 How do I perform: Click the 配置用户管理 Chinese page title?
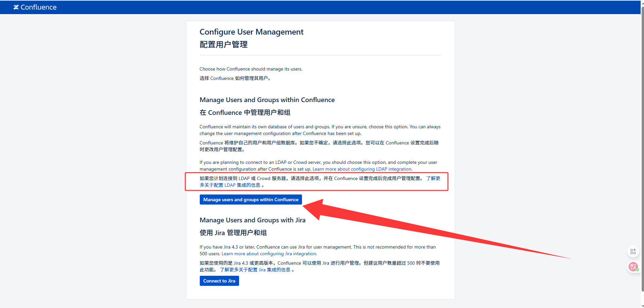(x=223, y=45)
